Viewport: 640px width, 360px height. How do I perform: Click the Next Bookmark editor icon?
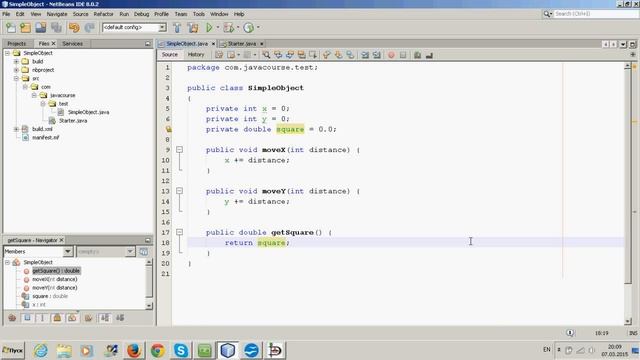point(338,55)
